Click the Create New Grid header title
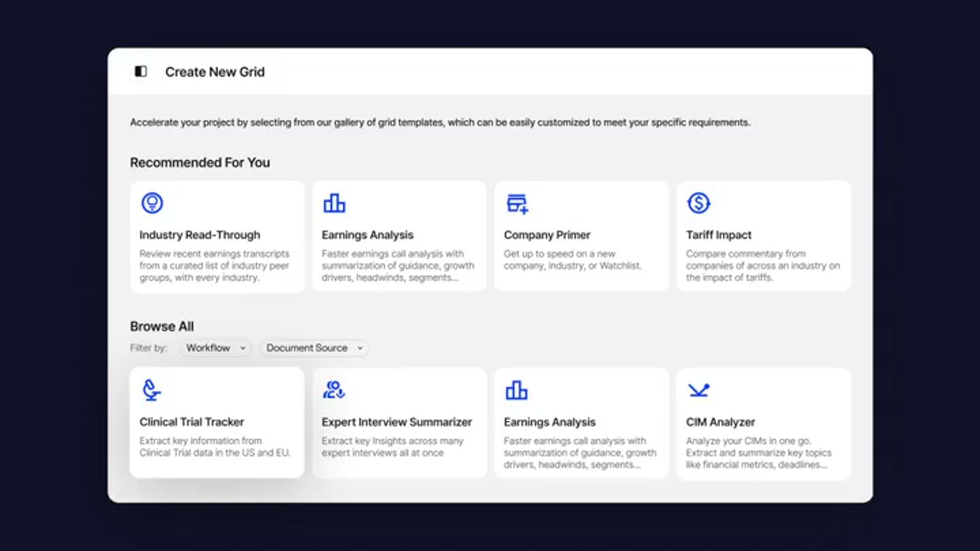 click(x=215, y=72)
